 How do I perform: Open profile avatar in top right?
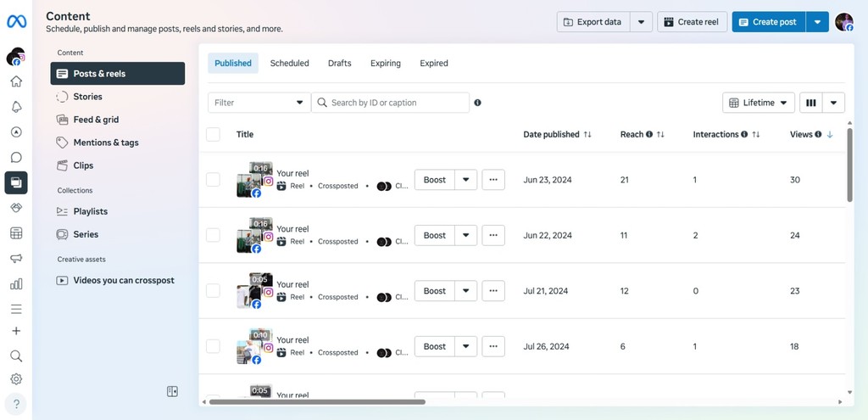844,22
